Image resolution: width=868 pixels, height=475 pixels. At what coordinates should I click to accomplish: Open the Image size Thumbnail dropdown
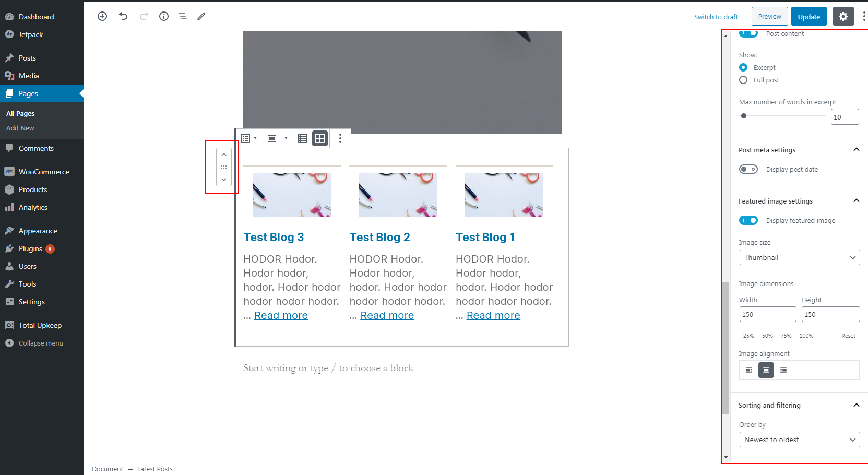799,257
